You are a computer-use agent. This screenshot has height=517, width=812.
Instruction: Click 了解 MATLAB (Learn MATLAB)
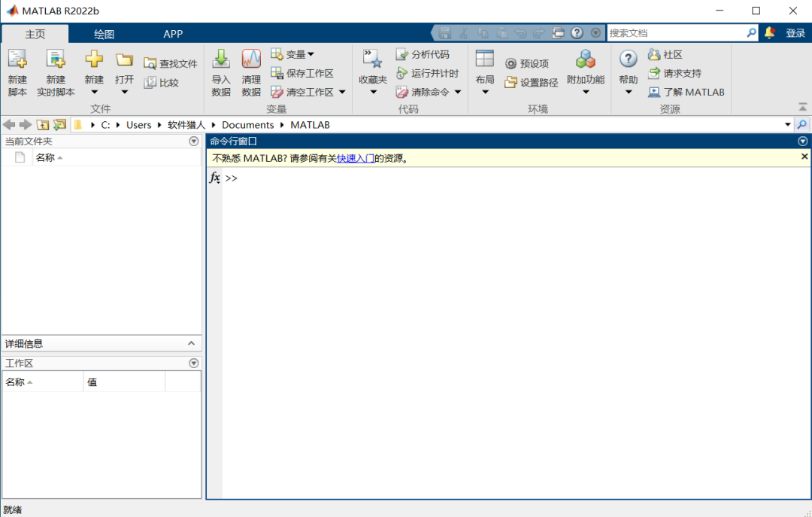coord(686,92)
